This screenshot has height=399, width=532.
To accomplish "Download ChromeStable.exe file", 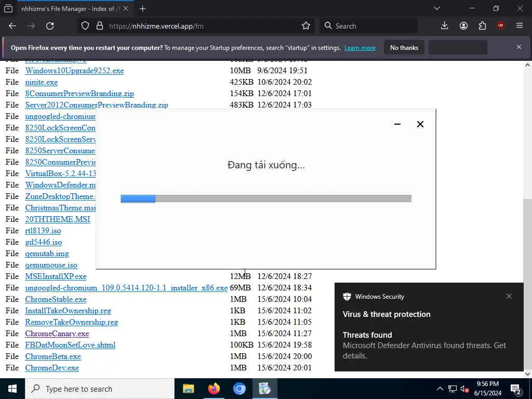I will (x=56, y=300).
